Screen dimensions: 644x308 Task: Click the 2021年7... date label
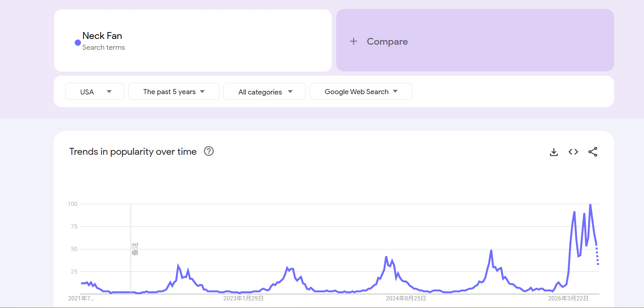81,298
